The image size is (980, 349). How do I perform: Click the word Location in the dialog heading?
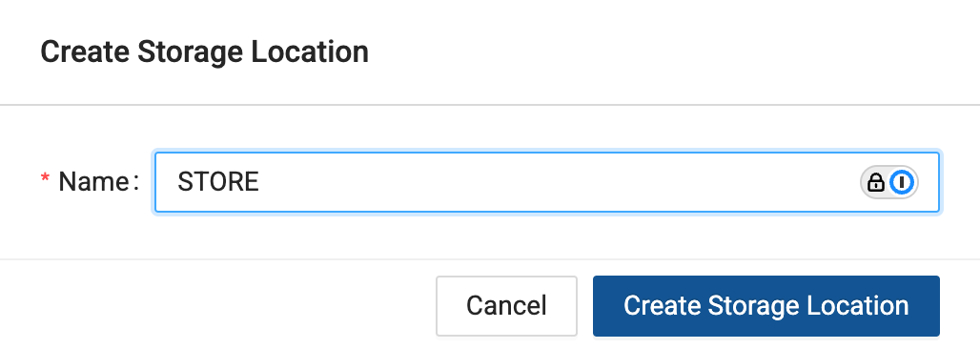(310, 52)
